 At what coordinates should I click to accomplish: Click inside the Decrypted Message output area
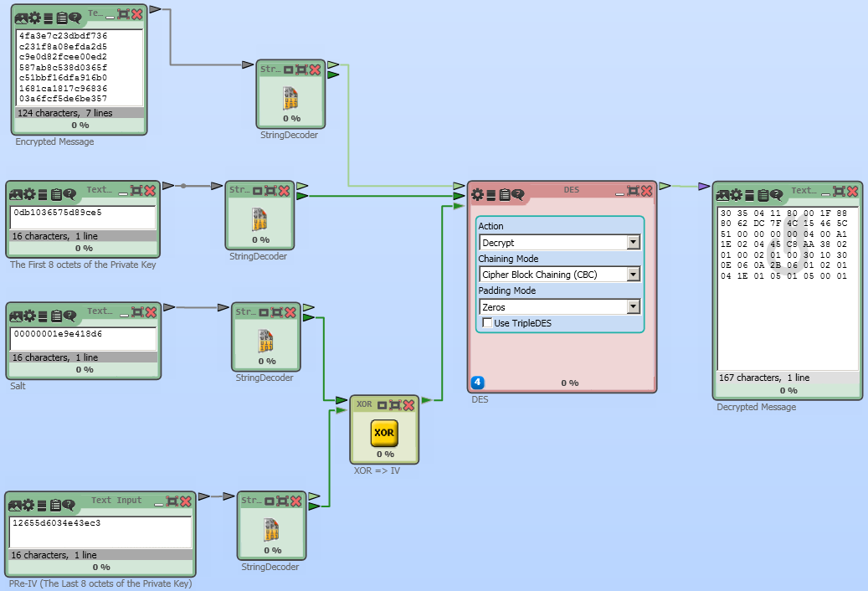point(788,289)
